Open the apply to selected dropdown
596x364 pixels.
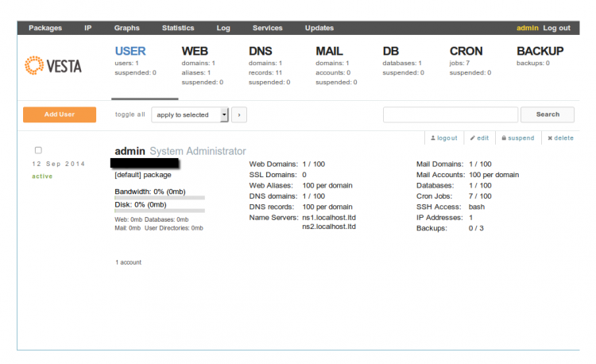click(190, 114)
